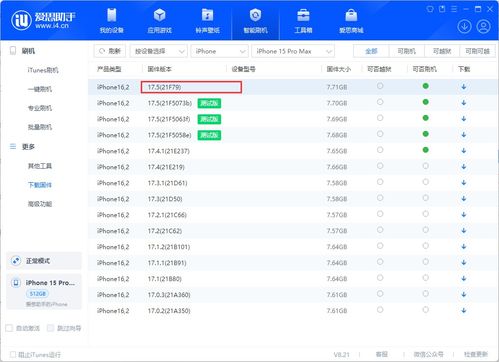
Task: Toggle the 自动激活 checkbox
Action: pos(9,328)
